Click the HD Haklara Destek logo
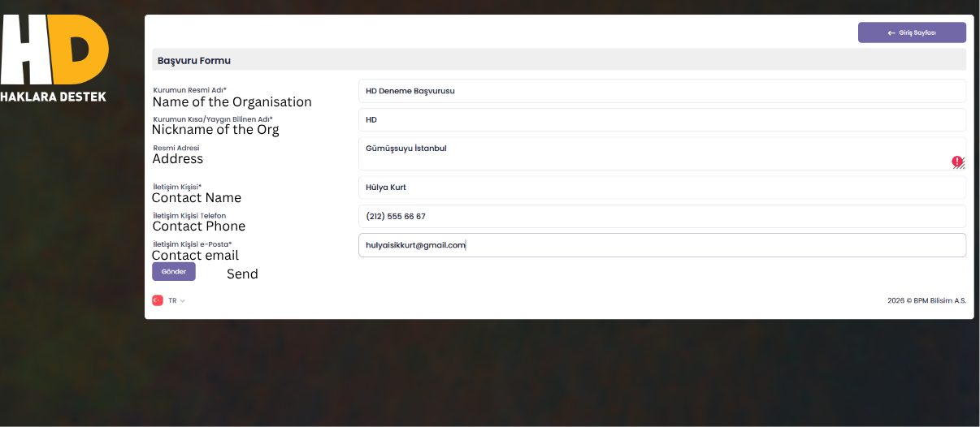This screenshot has width=980, height=427. (x=54, y=58)
